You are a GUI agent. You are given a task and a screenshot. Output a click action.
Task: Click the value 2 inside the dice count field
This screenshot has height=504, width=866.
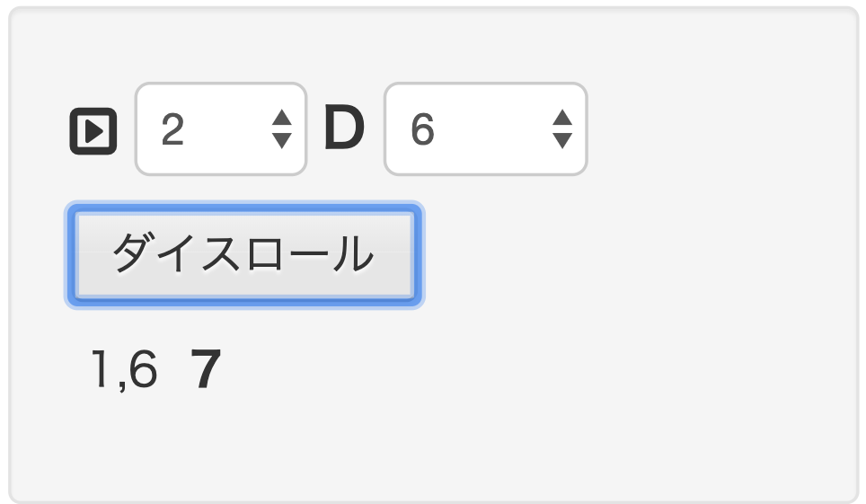pos(172,131)
